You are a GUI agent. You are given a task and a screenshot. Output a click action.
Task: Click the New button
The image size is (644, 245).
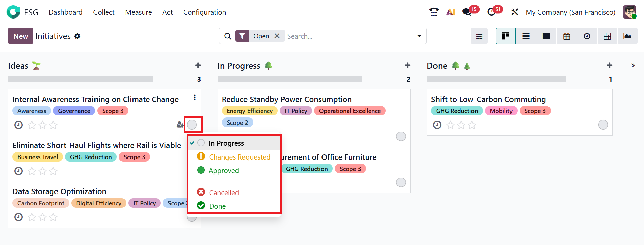click(21, 36)
